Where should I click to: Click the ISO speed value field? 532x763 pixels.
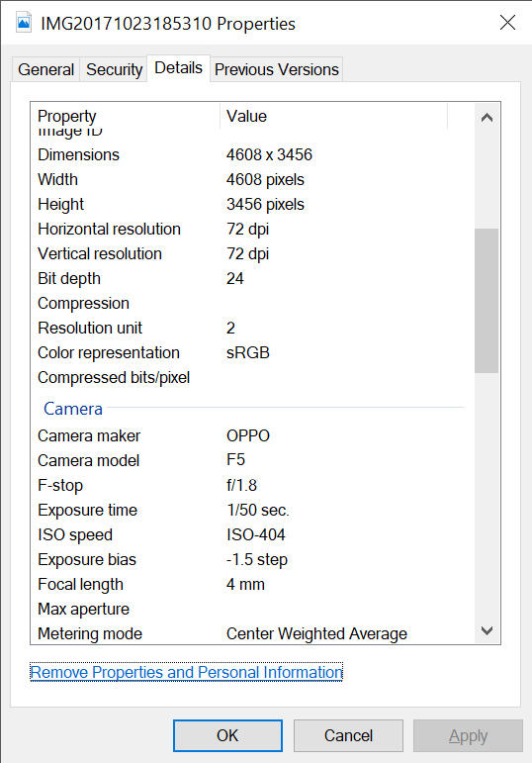coord(256,534)
